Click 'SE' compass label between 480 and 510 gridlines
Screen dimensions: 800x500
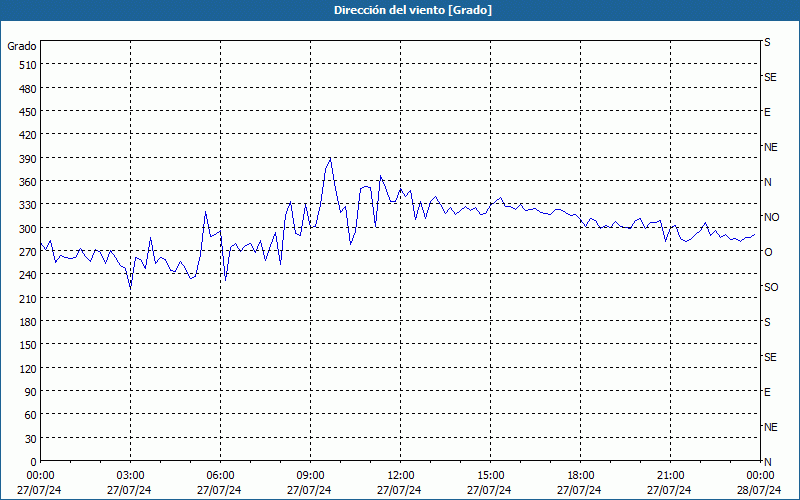pyautogui.click(x=770, y=78)
